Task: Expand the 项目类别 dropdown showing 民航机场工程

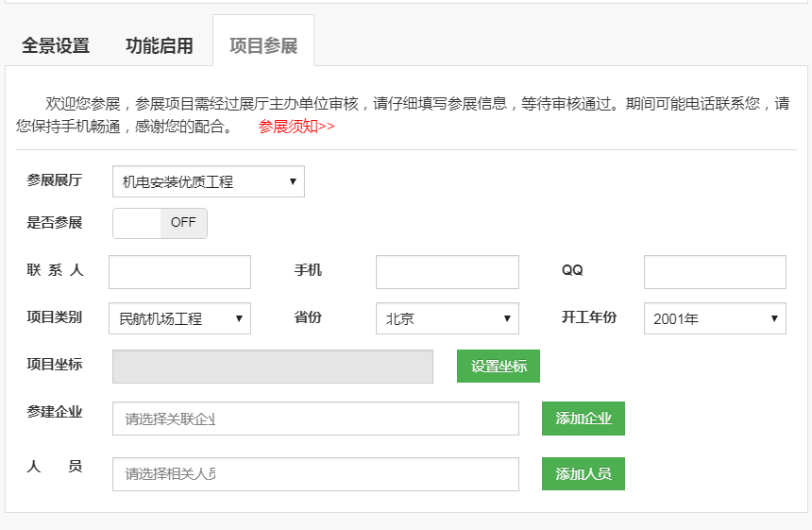Action: pos(179,318)
